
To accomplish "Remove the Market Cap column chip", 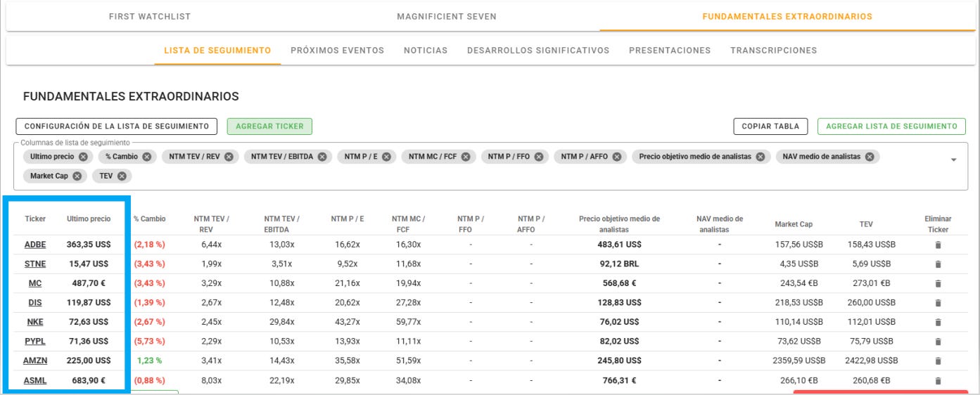I will [x=77, y=176].
